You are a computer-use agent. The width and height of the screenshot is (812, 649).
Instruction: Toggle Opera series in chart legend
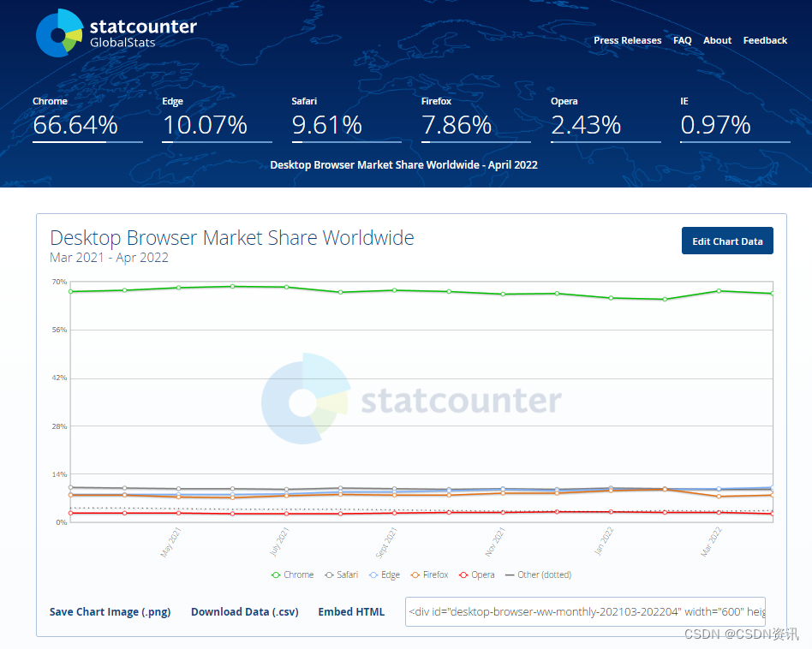click(477, 575)
